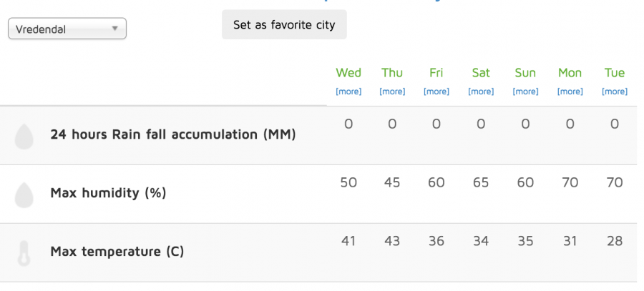
Task: Click Thursday's max temperature value 43
Action: pyautogui.click(x=392, y=241)
